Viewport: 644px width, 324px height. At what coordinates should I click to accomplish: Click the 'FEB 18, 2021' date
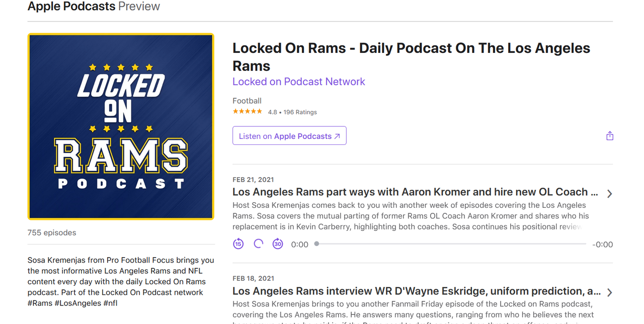(x=253, y=278)
